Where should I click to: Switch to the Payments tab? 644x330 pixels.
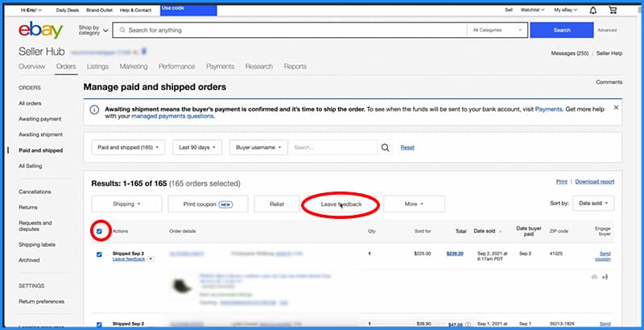click(x=220, y=67)
